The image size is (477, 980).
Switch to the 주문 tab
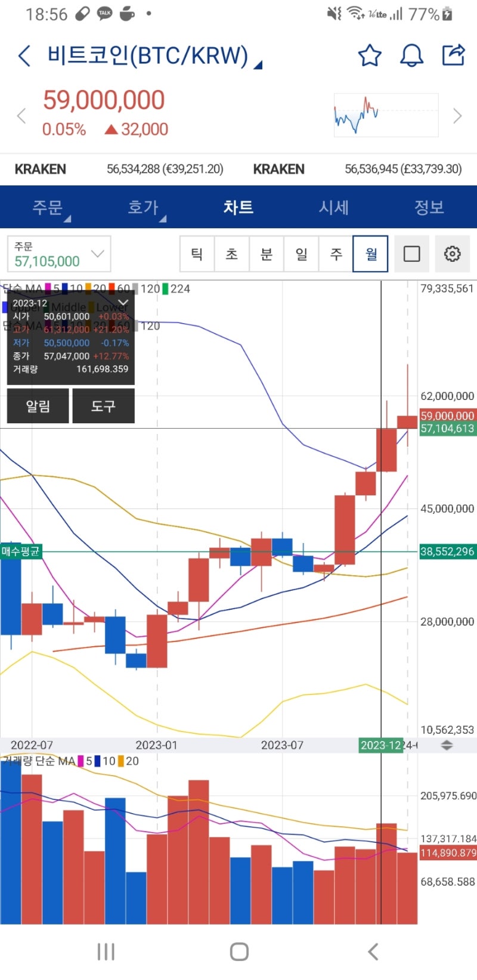coord(48,207)
